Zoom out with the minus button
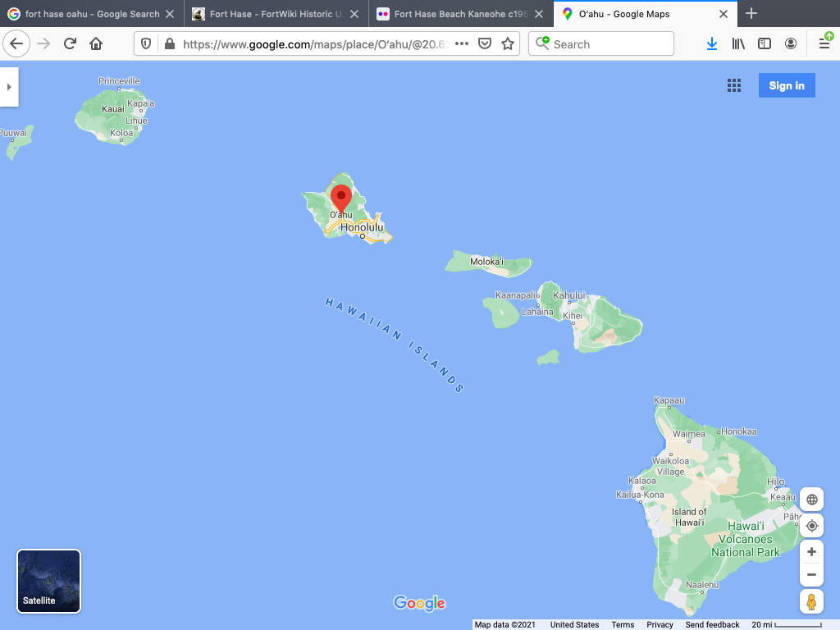840x630 pixels. 811,575
